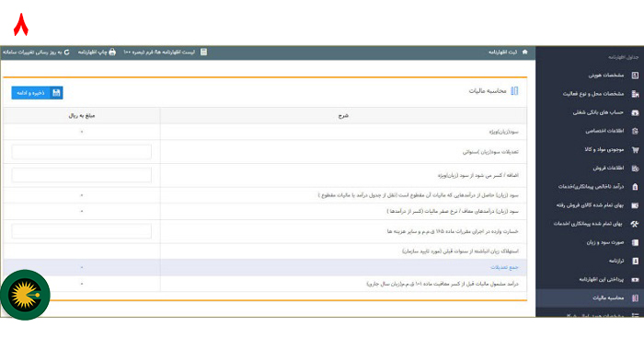
Task: Click the bank icon for حساب های بانکی شغلی
Action: 635,112
